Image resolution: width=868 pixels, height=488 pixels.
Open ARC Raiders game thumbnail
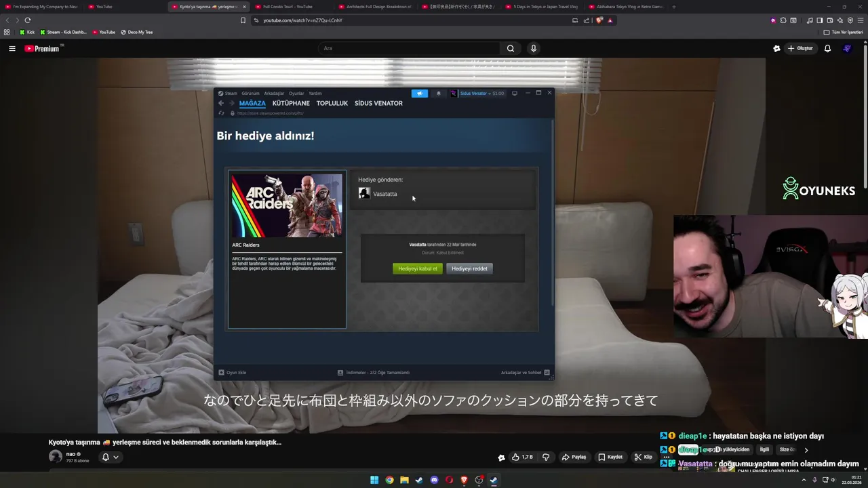(287, 205)
